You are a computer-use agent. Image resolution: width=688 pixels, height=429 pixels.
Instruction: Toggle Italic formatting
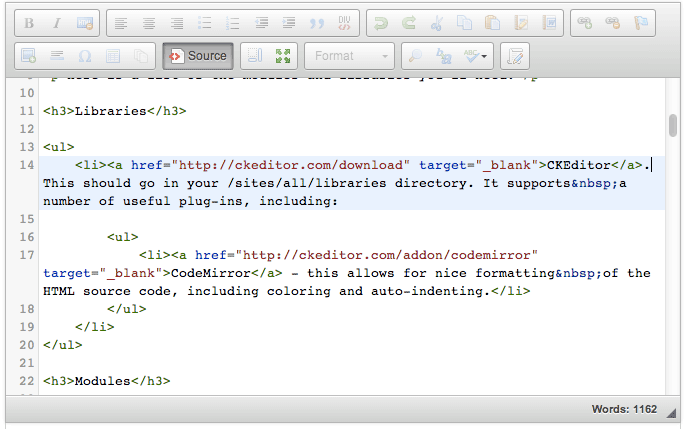point(57,23)
